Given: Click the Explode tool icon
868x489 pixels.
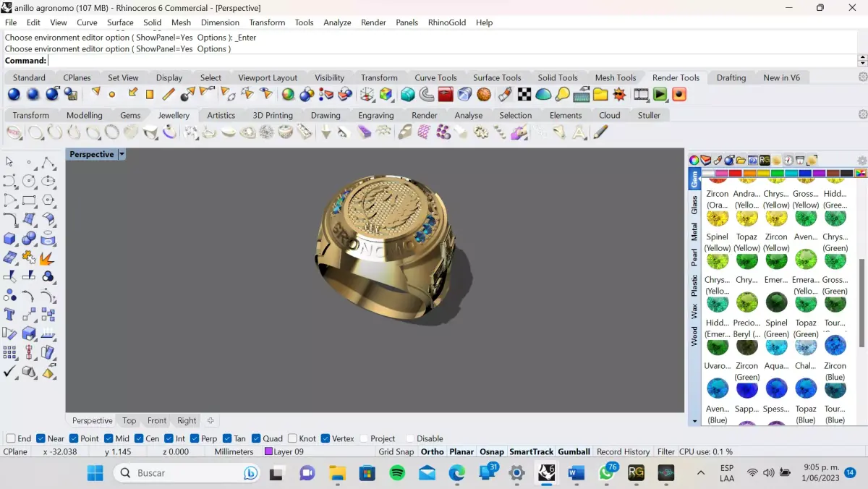Looking at the screenshot, I should [48, 258].
